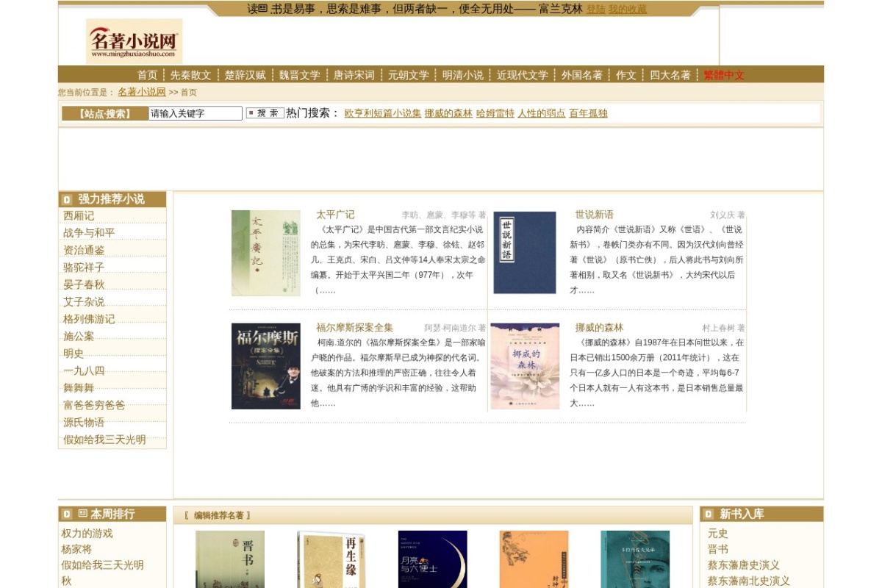The image size is (882, 588).
Task: Open 唐诗宋词 navigation item
Action: [354, 75]
